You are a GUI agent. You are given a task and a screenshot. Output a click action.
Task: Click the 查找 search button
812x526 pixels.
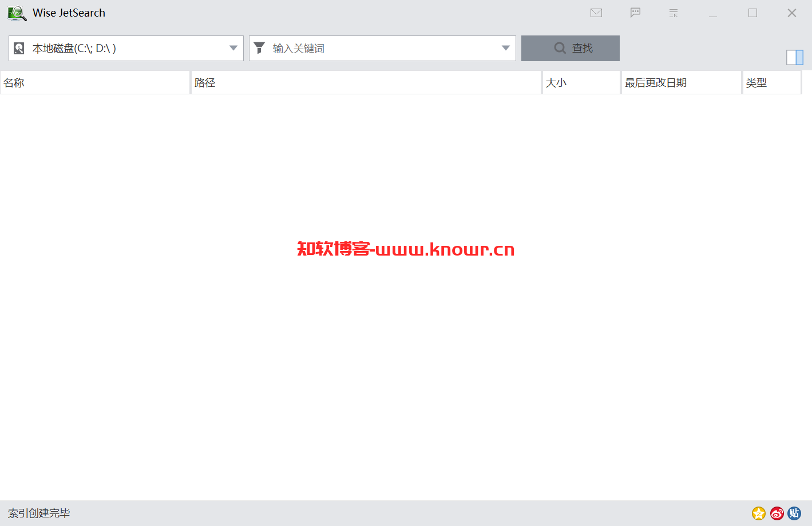pos(571,48)
